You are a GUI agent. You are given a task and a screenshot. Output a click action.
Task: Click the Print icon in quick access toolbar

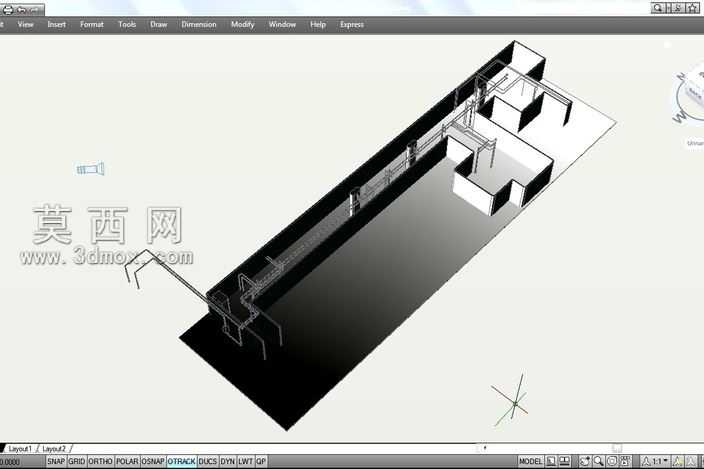(8, 9)
